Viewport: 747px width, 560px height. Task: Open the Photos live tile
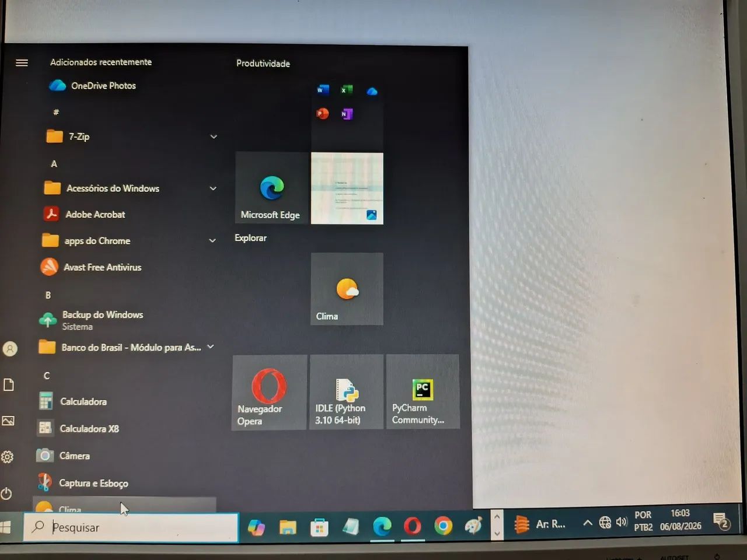347,188
